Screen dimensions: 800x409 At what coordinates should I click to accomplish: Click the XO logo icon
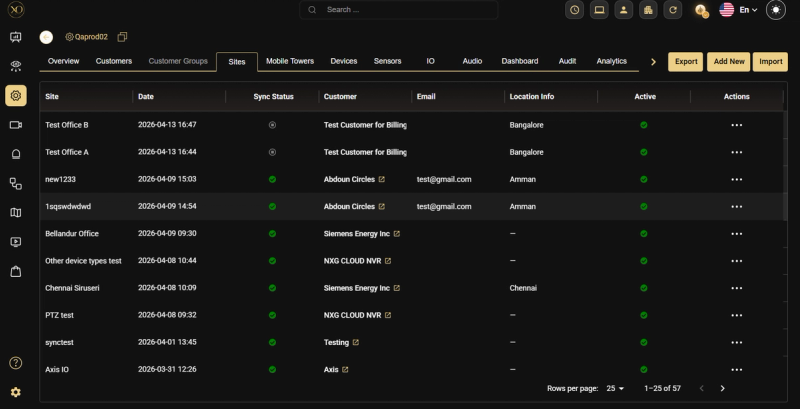tap(16, 10)
